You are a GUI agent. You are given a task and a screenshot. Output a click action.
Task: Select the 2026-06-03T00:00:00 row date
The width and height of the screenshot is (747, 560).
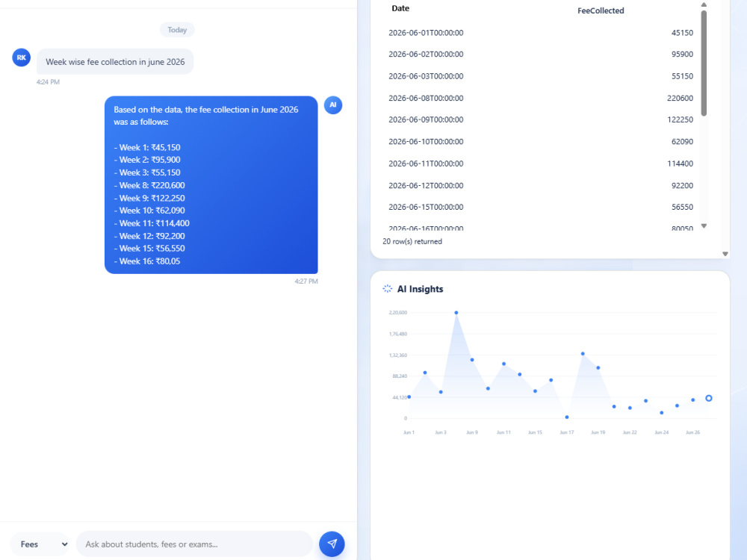[426, 76]
